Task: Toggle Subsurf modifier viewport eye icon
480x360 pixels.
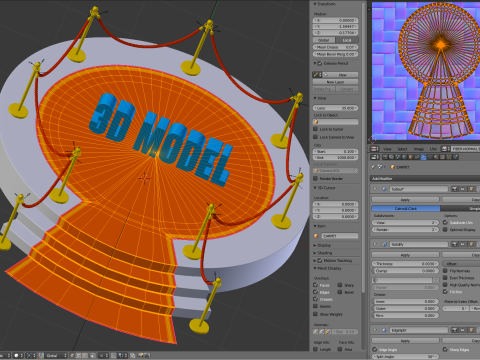Action: [x=463, y=189]
